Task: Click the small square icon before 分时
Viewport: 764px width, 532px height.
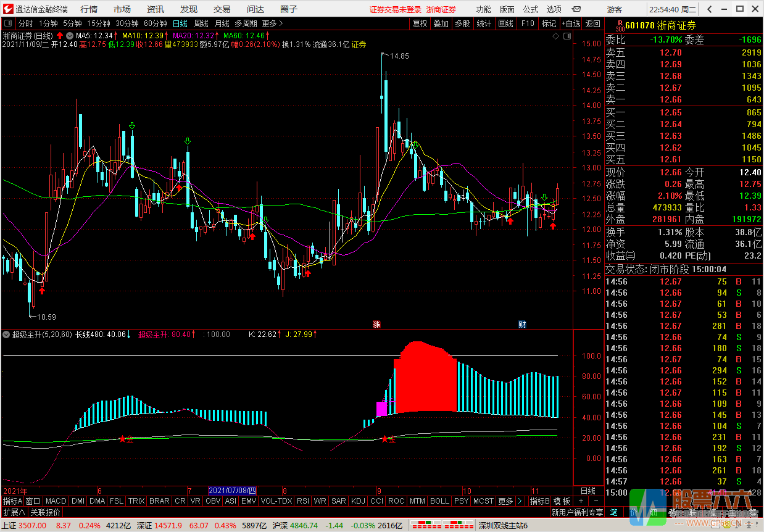Action: click(x=8, y=23)
